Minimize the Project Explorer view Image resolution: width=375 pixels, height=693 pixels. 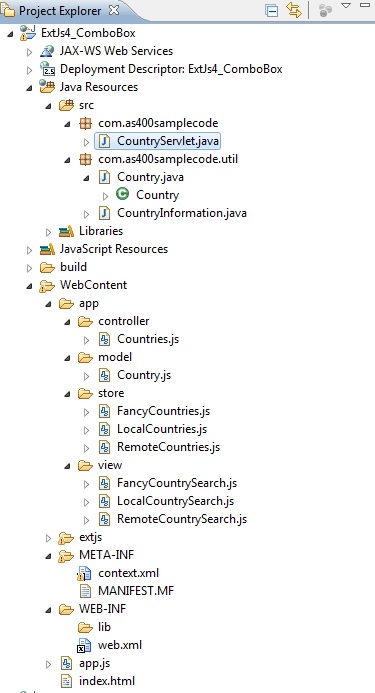pos(365,5)
